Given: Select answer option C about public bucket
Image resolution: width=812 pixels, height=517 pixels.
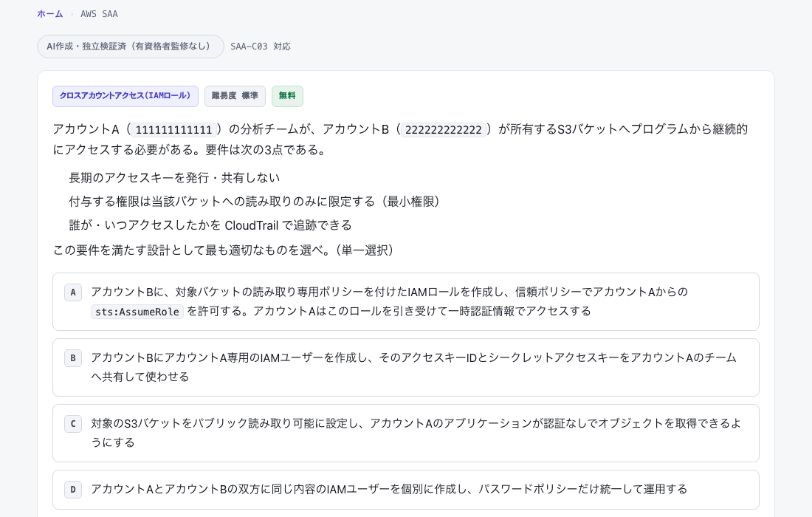Looking at the screenshot, I should click(405, 433).
